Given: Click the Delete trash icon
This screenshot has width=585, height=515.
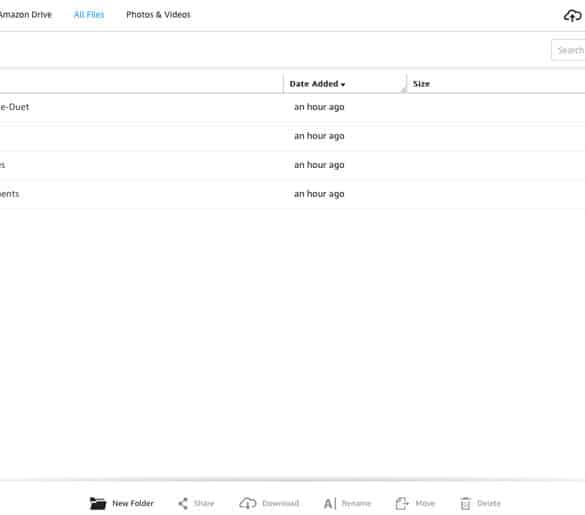Looking at the screenshot, I should point(465,503).
